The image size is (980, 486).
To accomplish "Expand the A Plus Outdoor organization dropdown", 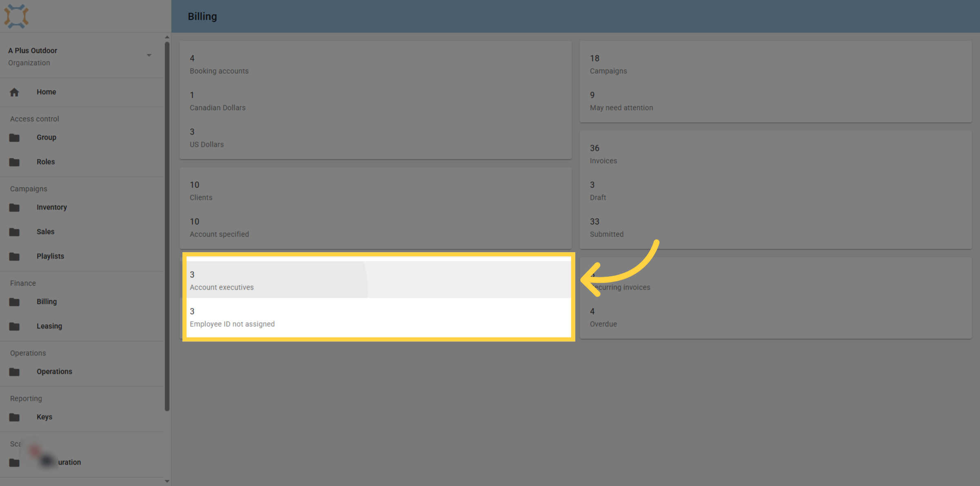I will click(x=149, y=55).
